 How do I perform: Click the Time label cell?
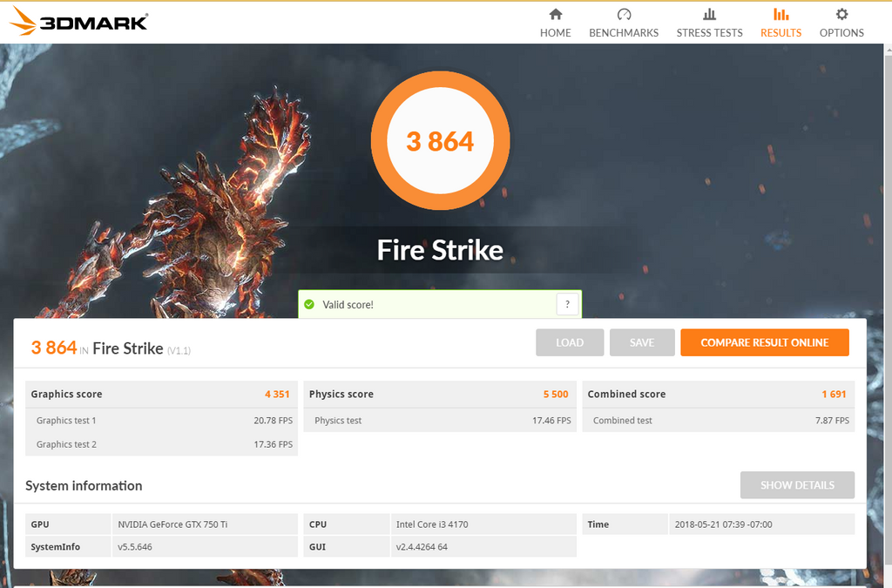pyautogui.click(x=625, y=524)
